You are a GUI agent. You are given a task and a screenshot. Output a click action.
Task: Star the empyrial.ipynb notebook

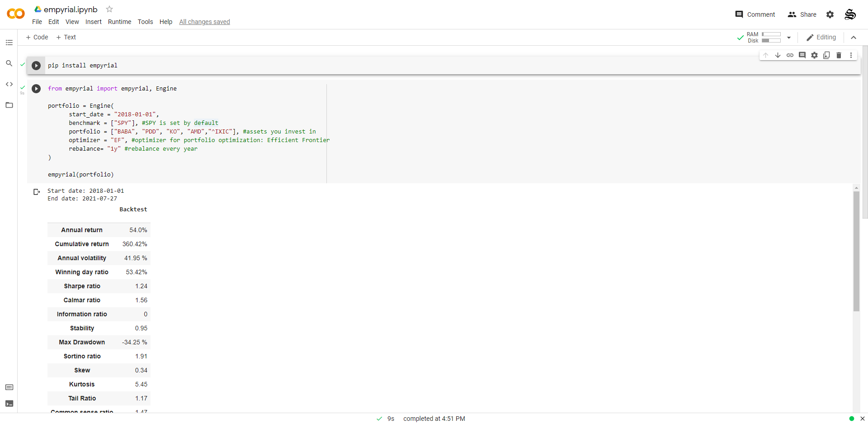[x=109, y=9]
